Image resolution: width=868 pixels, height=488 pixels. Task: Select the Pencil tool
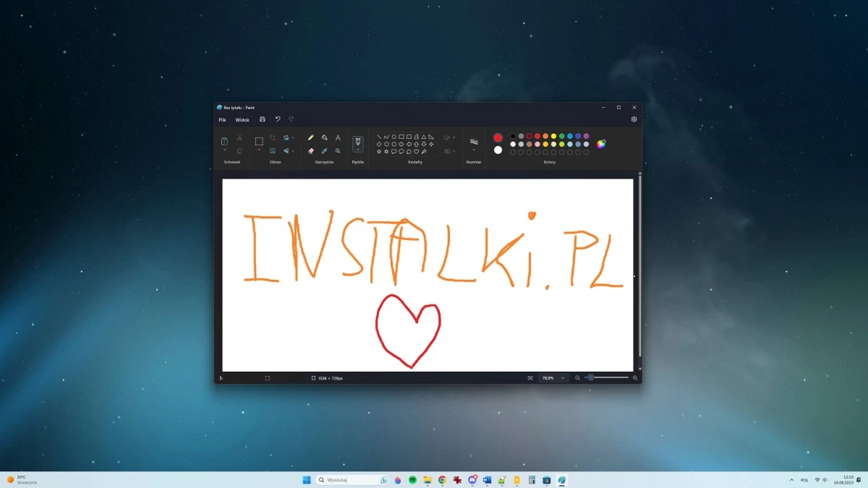click(310, 138)
